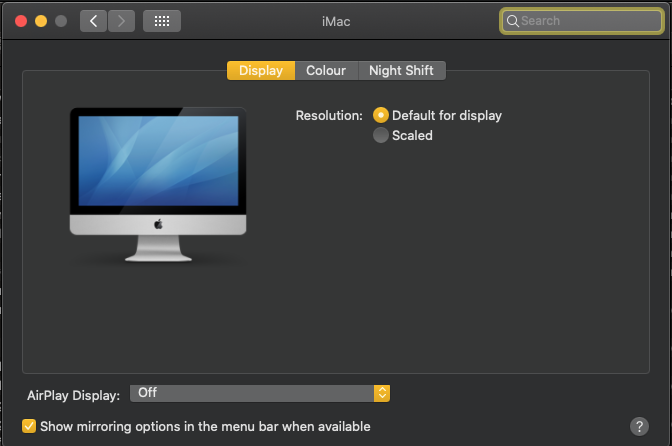Viewport: 672px width, 446px height.
Task: Open the AirPlay Display dropdown
Action: (260, 393)
